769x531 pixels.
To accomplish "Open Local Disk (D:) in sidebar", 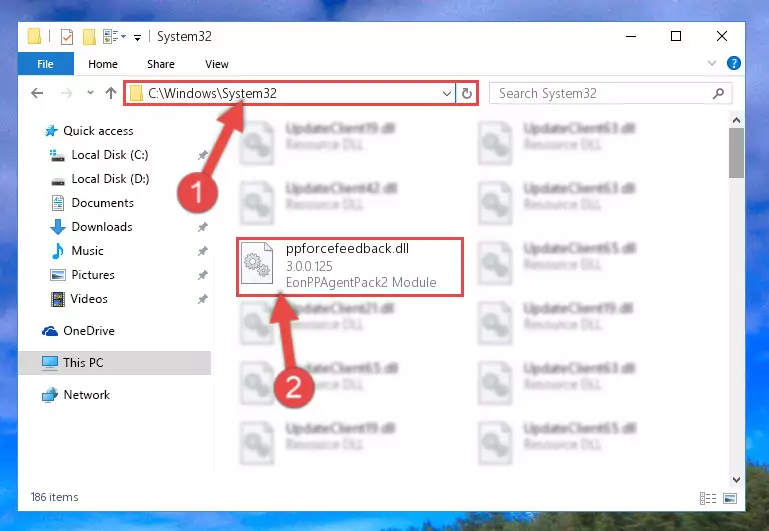I will click(110, 179).
